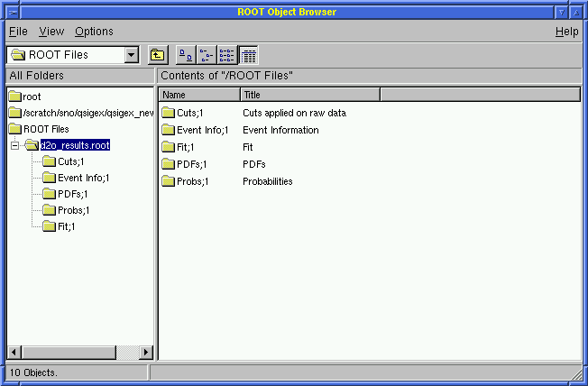588x386 pixels.
Task: Switch to list view mode
Action: (227, 55)
